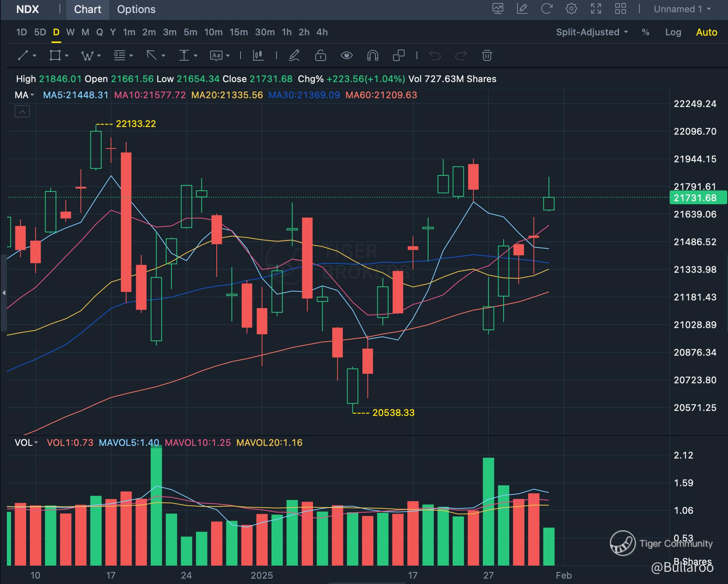728x584 pixels.
Task: Toggle the lock drawings padlock icon
Action: click(x=320, y=56)
